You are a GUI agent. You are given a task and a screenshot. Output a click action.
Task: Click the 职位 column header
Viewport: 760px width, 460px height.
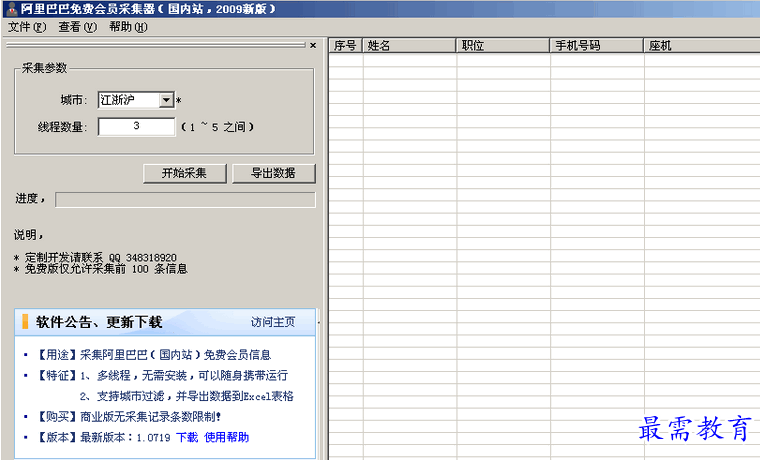pyautogui.click(x=503, y=46)
